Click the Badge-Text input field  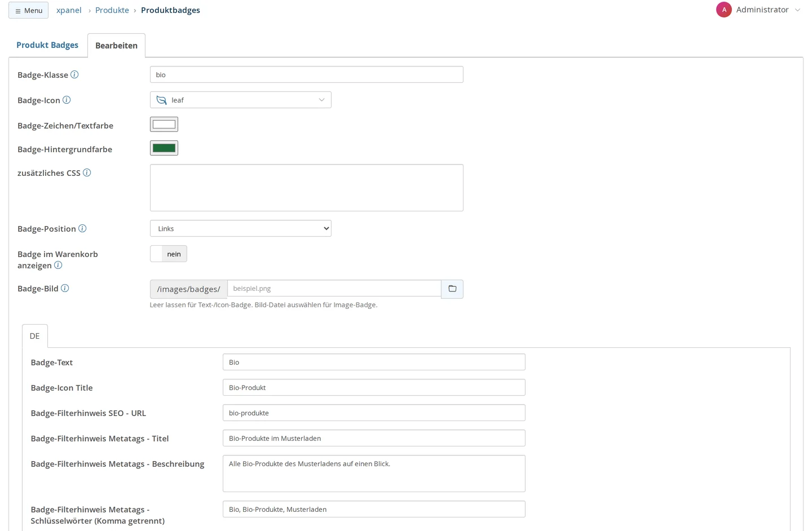click(374, 362)
